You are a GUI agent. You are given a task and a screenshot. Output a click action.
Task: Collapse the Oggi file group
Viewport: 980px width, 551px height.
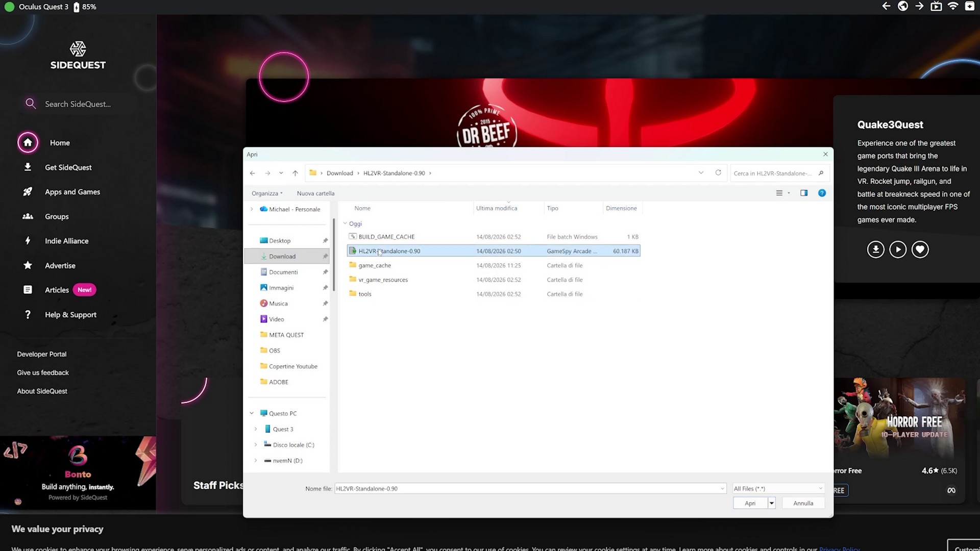345,223
